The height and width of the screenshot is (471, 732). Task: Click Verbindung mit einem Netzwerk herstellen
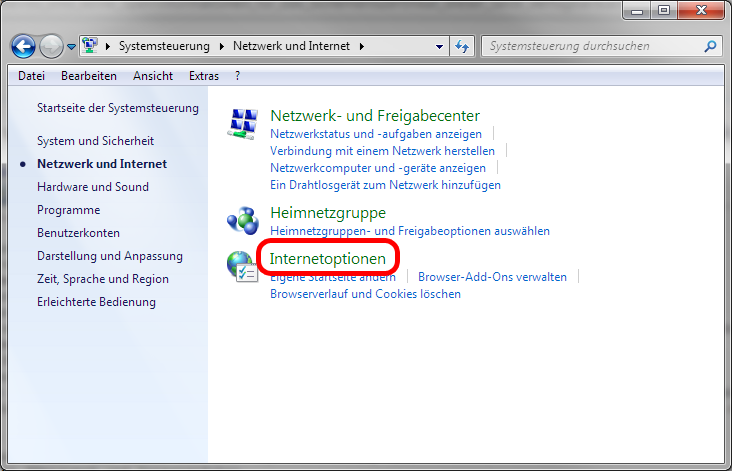pyautogui.click(x=382, y=151)
